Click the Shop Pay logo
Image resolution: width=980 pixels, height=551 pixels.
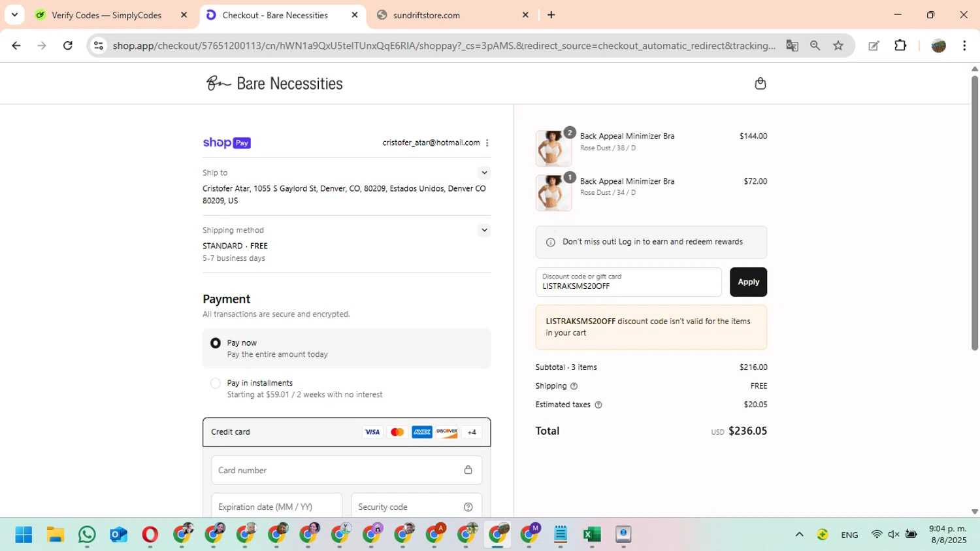coord(227,143)
